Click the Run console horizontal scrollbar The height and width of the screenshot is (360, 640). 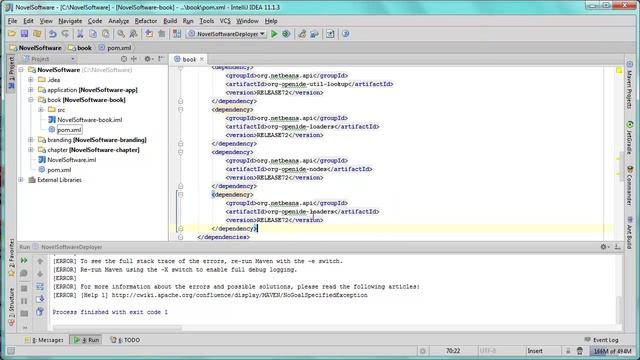(118, 327)
